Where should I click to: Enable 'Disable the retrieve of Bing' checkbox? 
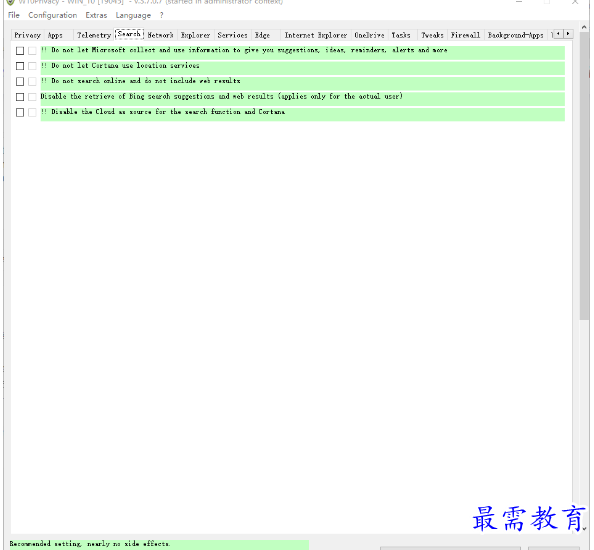point(20,97)
